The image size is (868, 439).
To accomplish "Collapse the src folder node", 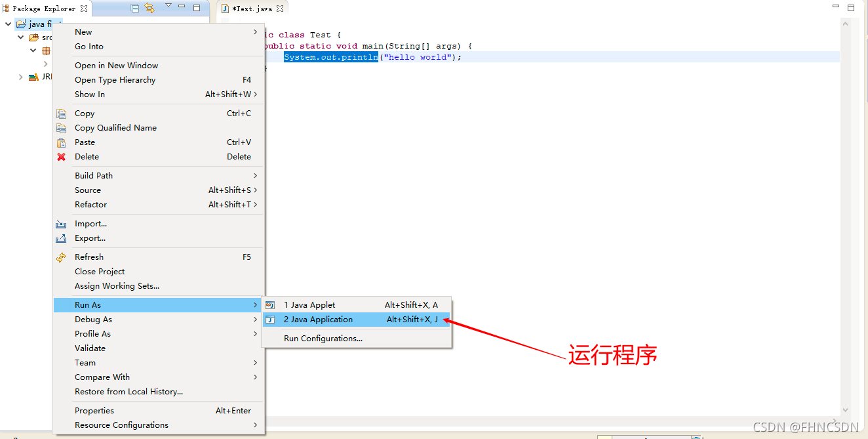I will [x=20, y=37].
